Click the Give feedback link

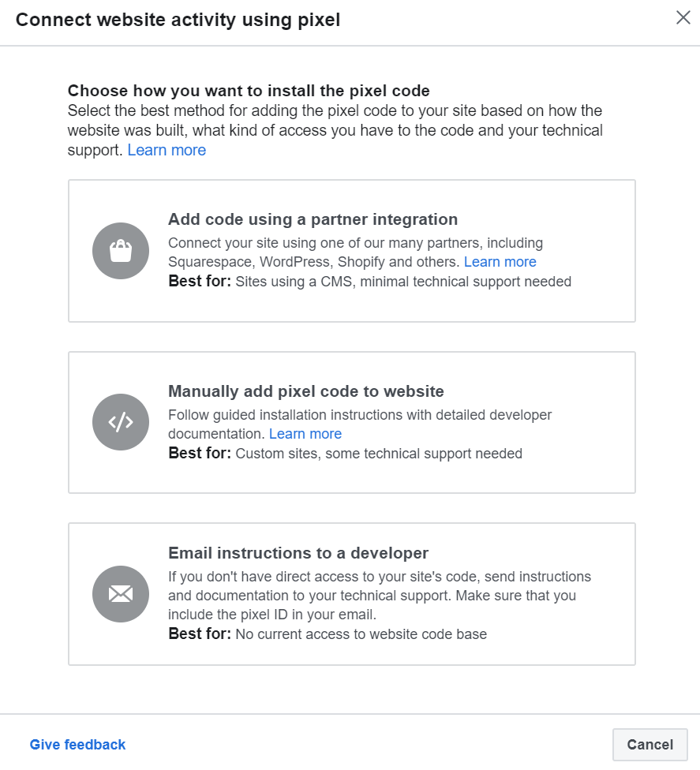[x=77, y=744]
